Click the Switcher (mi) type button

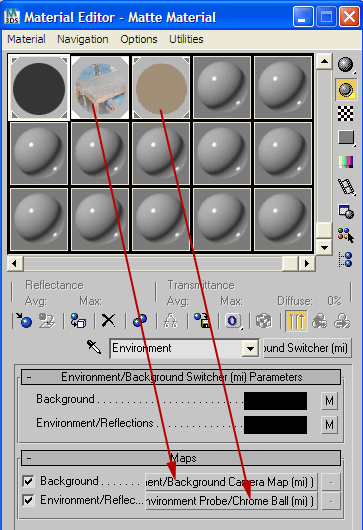[x=307, y=348]
